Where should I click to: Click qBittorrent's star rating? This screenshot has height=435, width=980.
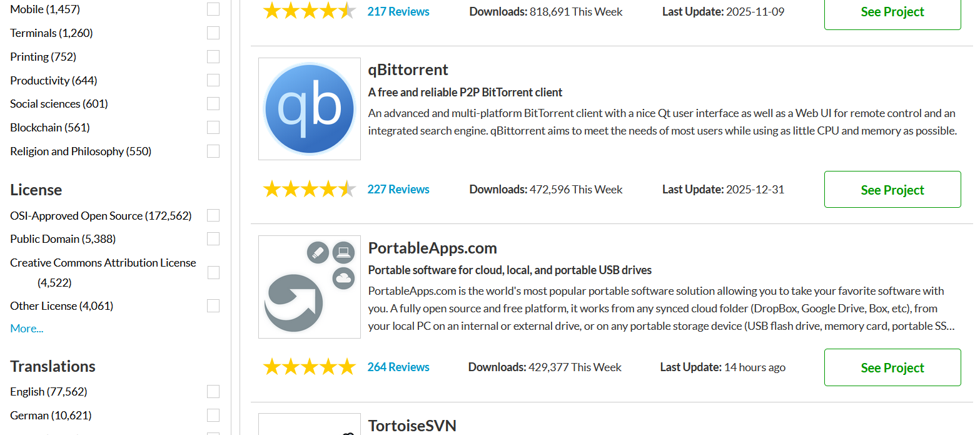[x=310, y=189]
